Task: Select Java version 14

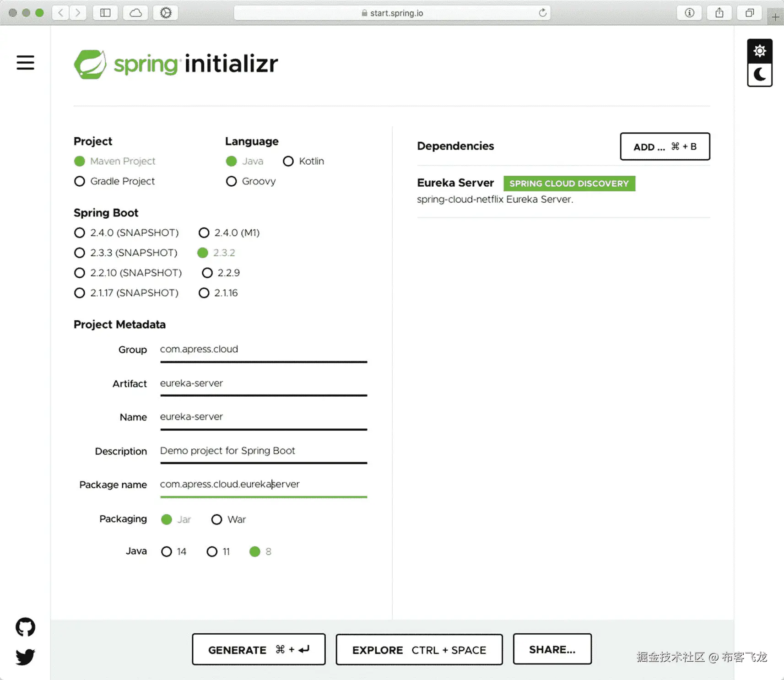Action: 174,551
